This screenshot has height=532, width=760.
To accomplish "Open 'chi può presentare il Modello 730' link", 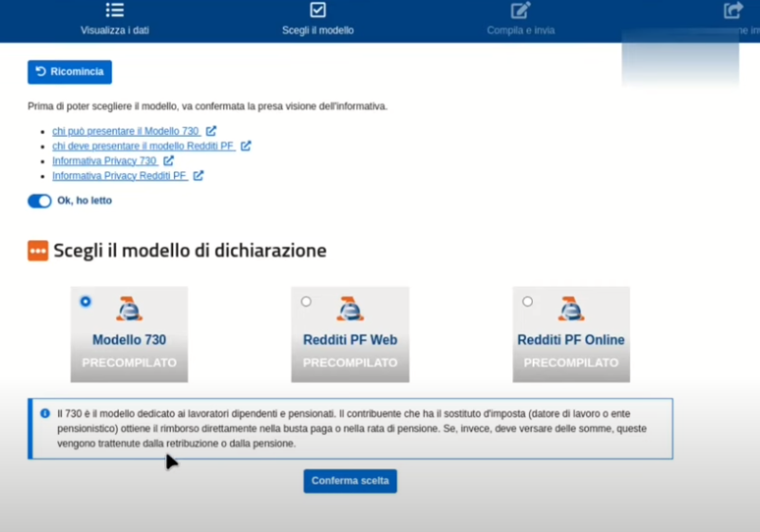I will (127, 131).
